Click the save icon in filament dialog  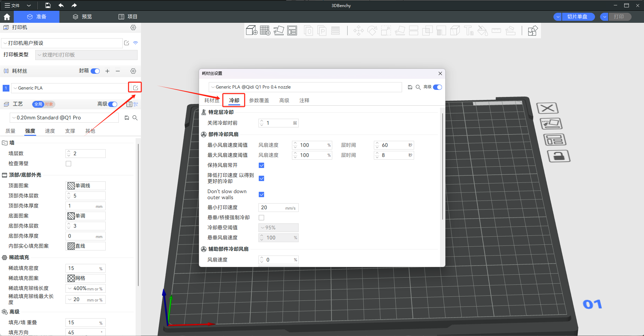tap(410, 87)
